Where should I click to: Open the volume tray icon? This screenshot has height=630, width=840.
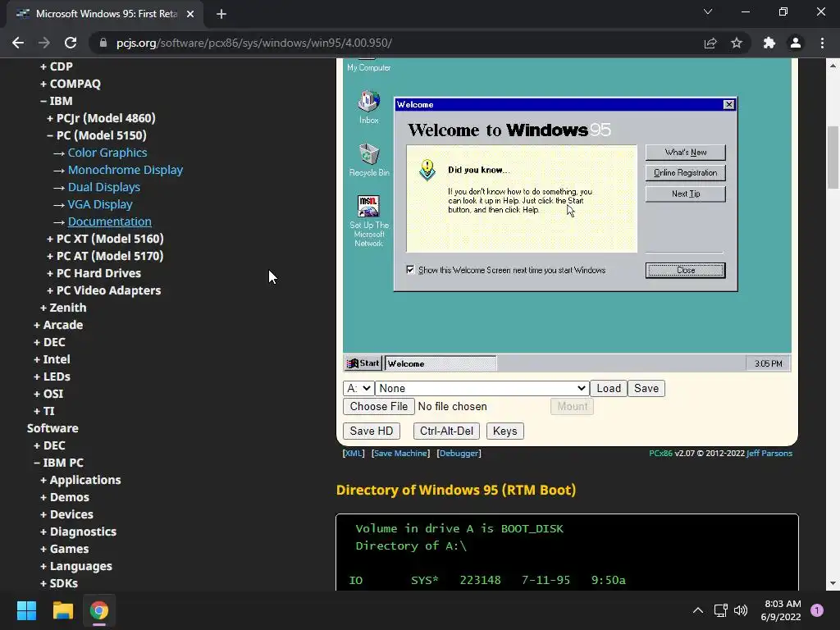pyautogui.click(x=741, y=610)
